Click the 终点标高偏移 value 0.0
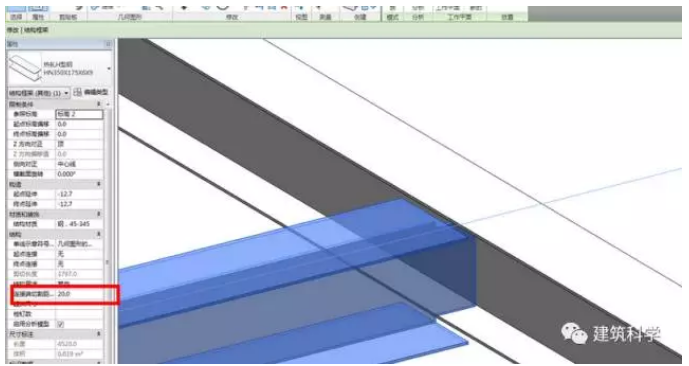This screenshot has height=366, width=689. pyautogui.click(x=79, y=134)
